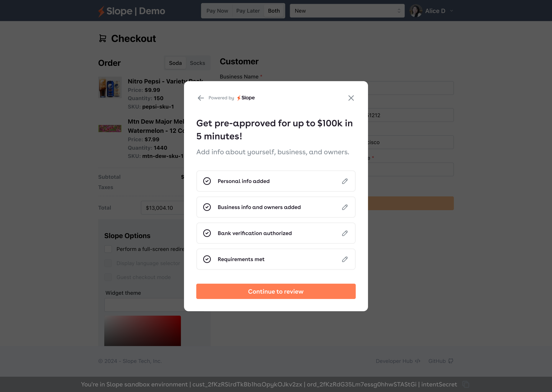552x392 pixels.
Task: Edit Requirements met pencil icon
Action: (x=345, y=259)
